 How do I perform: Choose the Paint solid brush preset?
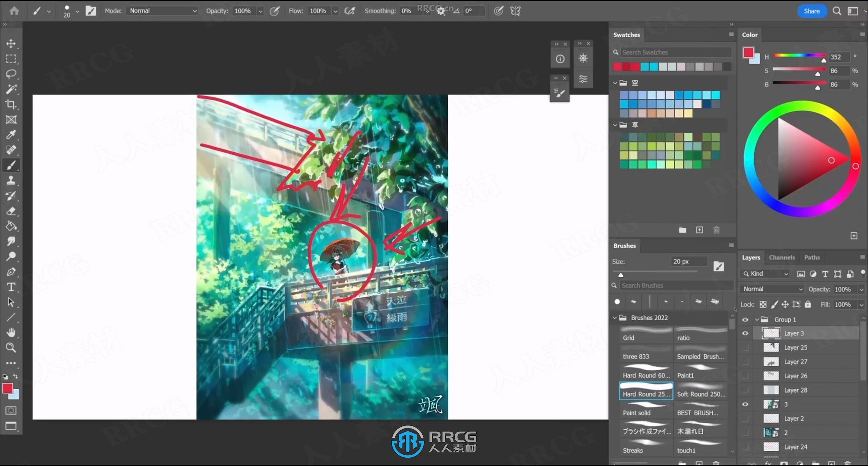(646, 409)
